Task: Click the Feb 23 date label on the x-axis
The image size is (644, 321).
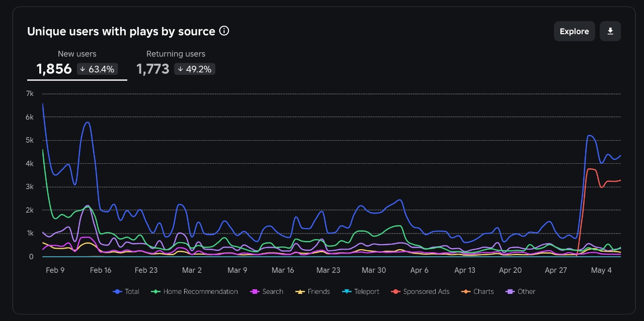Action: click(x=146, y=270)
